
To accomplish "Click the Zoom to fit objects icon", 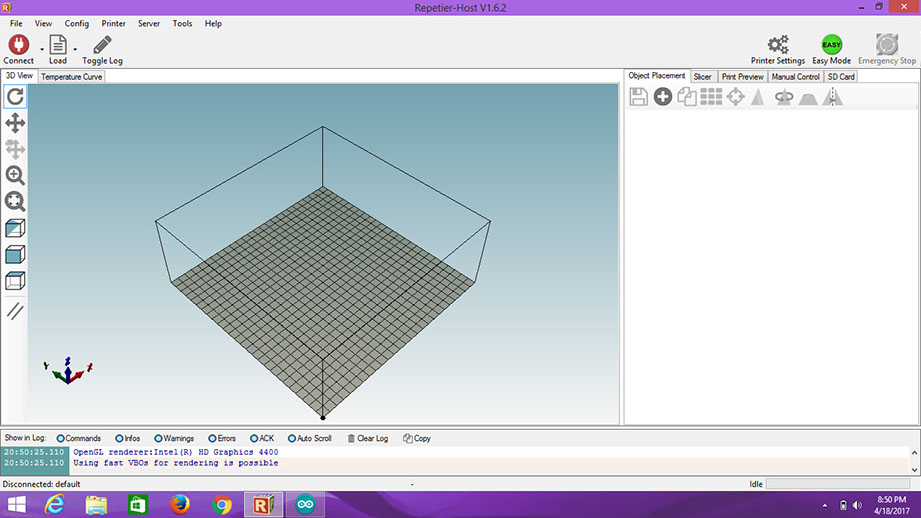I will 15,201.
